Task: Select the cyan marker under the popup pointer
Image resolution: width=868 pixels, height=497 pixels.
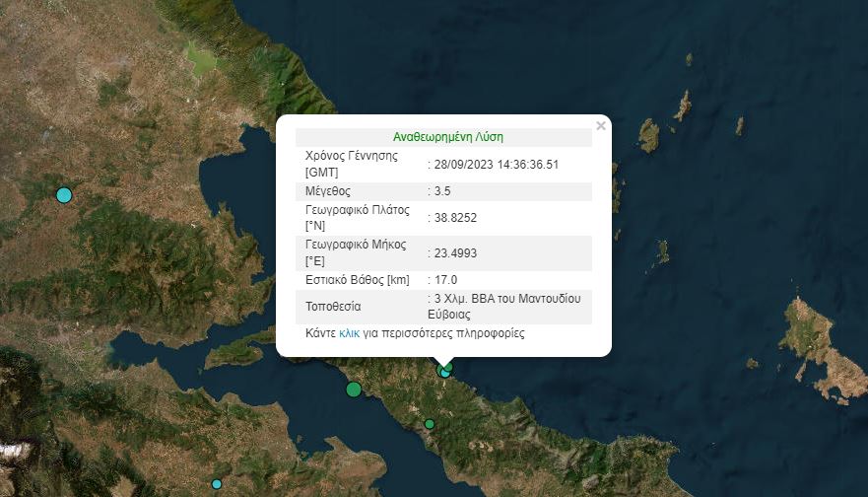Action: pos(445,374)
